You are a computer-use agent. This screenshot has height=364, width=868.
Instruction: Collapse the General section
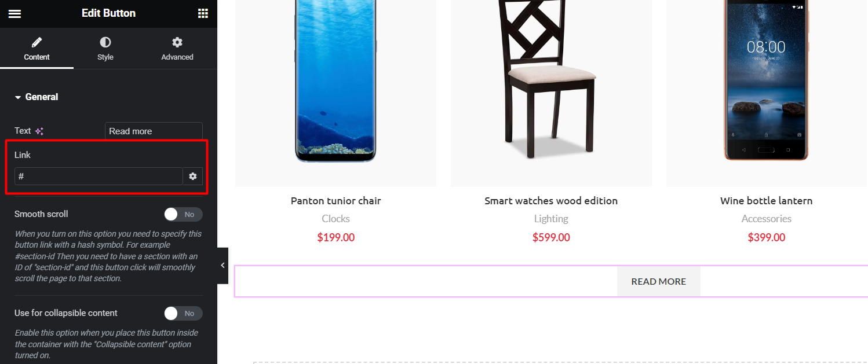[37, 97]
